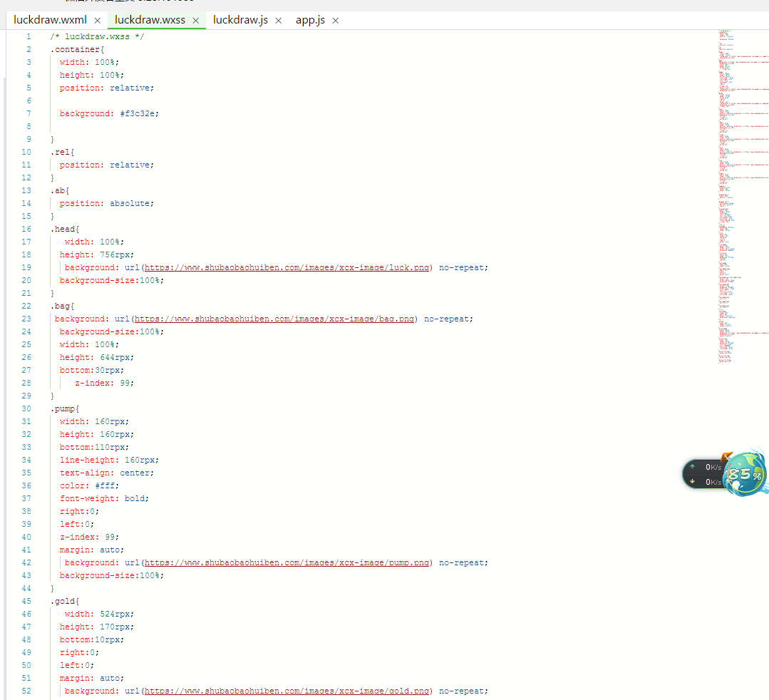Viewport: 769px width, 700px height.
Task: Click line number 16 in gutter
Action: (x=26, y=229)
